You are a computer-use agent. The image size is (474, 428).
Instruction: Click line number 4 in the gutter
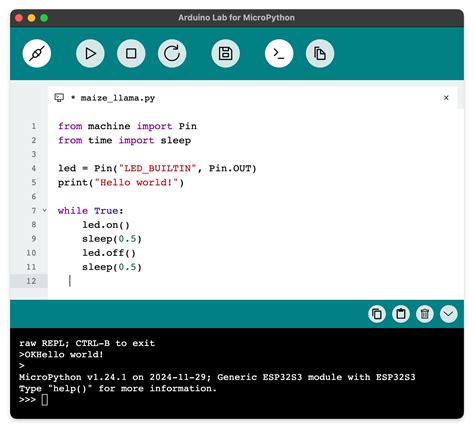click(34, 168)
